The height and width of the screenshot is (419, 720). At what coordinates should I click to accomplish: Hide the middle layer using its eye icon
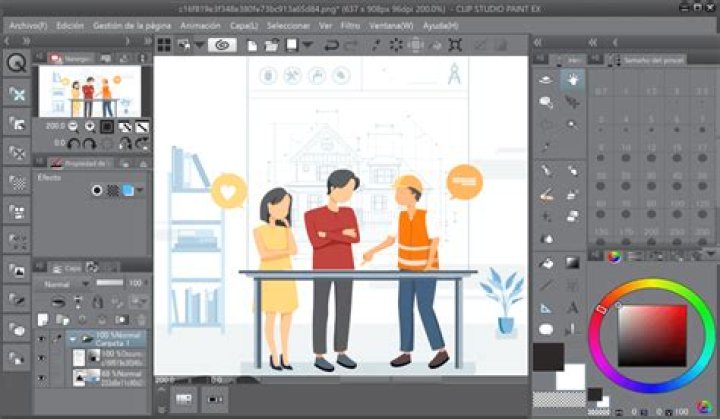click(41, 357)
